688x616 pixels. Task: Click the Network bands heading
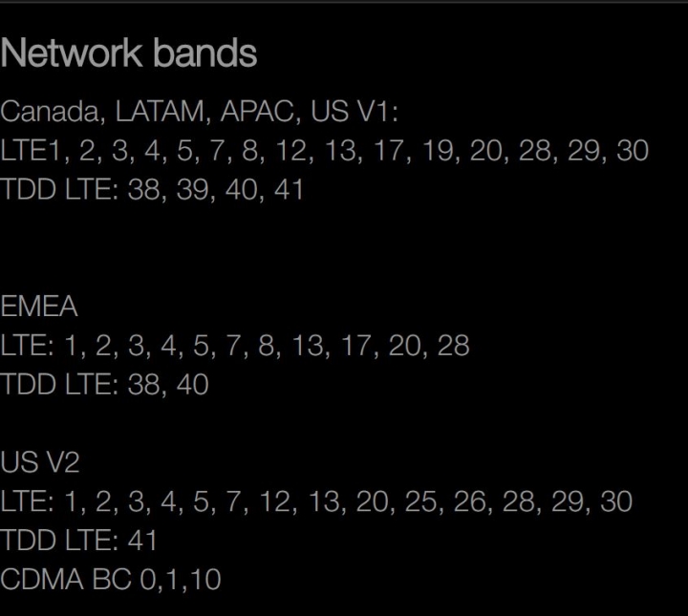pos(129,53)
